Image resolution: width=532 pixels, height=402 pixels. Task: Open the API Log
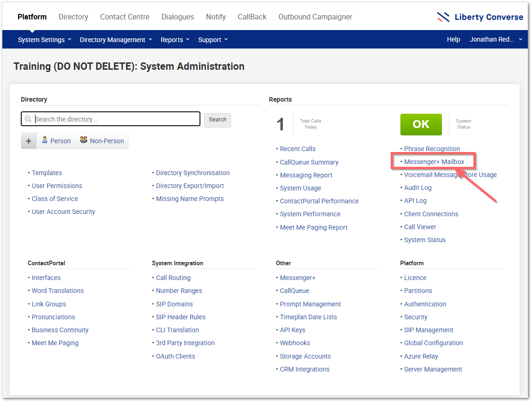[415, 201]
